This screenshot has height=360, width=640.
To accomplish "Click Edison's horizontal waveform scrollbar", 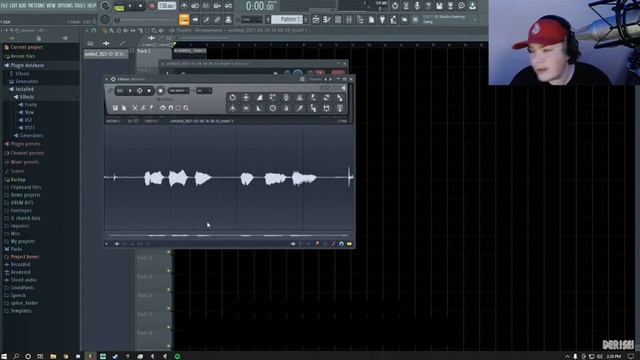I will point(228,236).
